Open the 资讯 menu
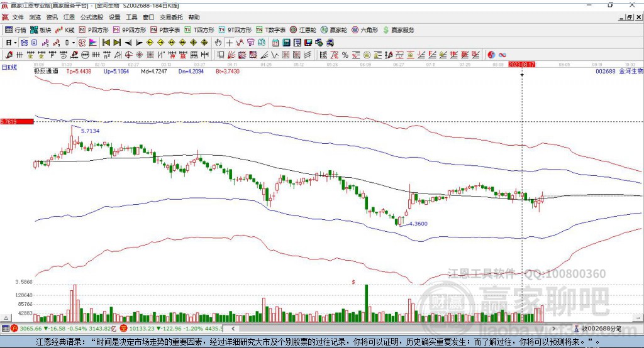 click(x=52, y=17)
